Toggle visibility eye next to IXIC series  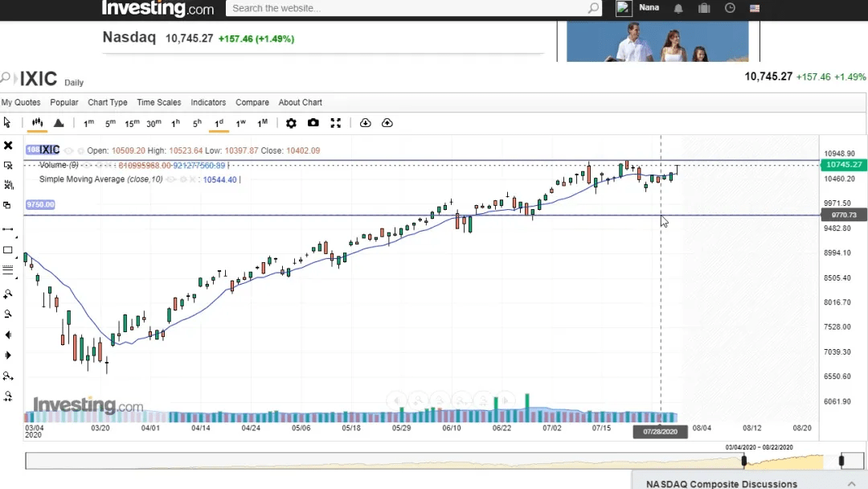coord(69,150)
